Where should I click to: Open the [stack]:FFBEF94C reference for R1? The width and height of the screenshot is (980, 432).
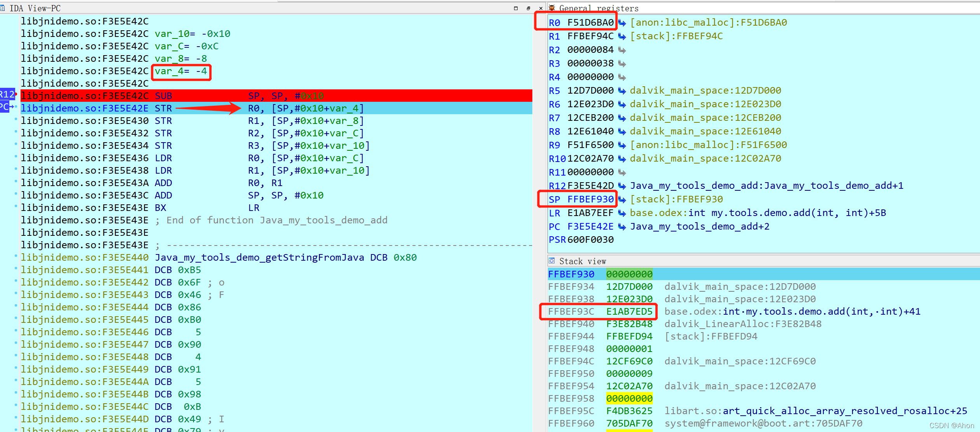(676, 36)
